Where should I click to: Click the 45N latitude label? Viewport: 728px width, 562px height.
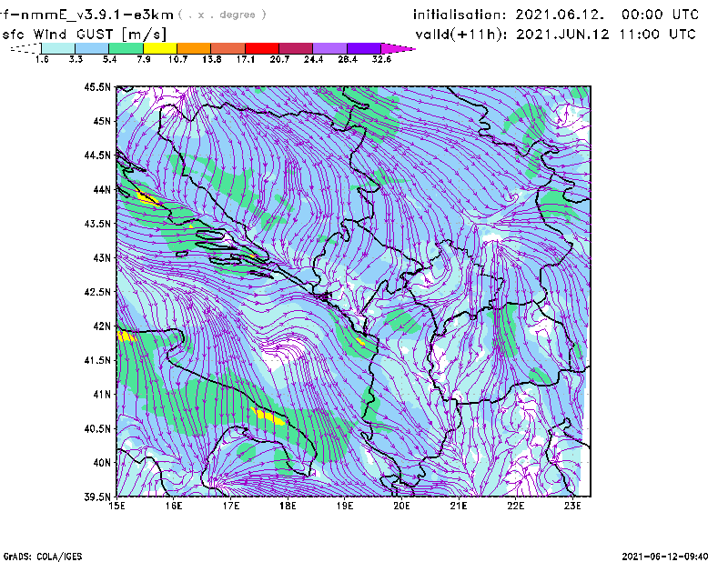(102, 121)
